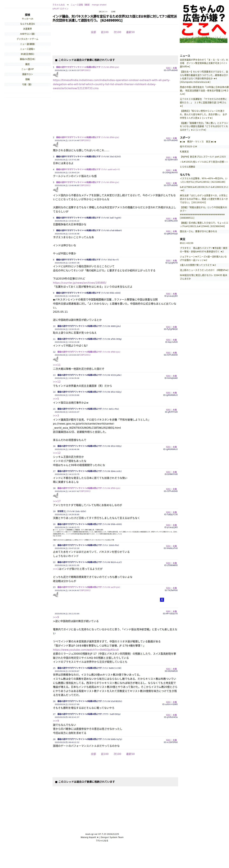Click the 大砲 link on post 9
Image resolution: width=229 pixels, height=868 pixels.
[175, 294]
